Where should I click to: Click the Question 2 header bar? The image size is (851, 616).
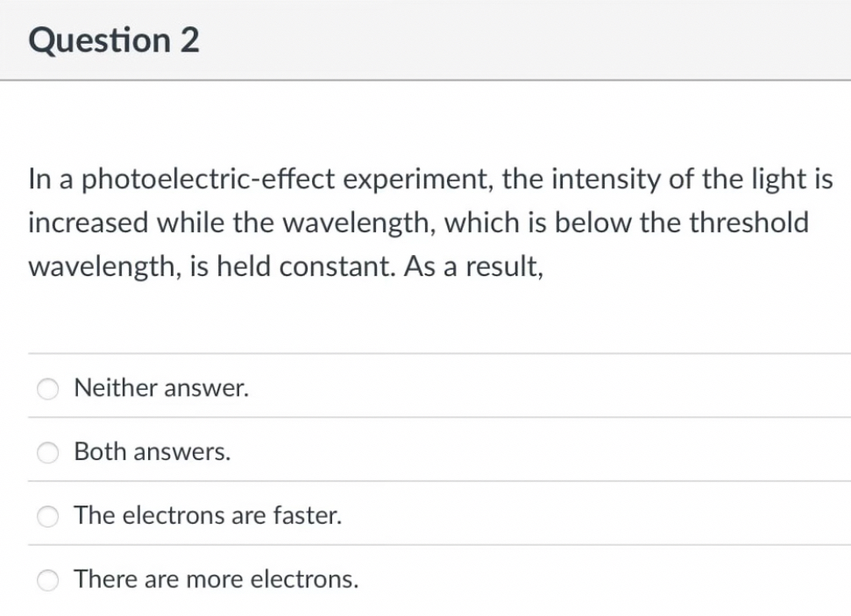tap(425, 39)
